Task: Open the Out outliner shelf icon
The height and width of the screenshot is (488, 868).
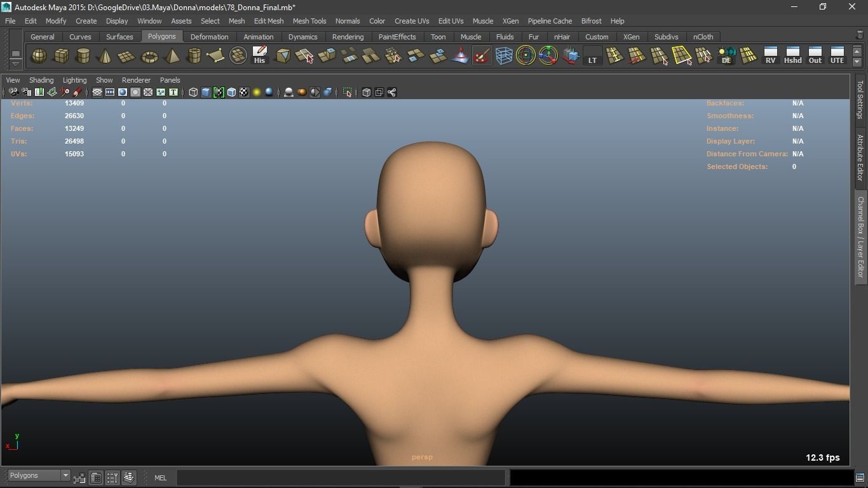Action: 815,56
